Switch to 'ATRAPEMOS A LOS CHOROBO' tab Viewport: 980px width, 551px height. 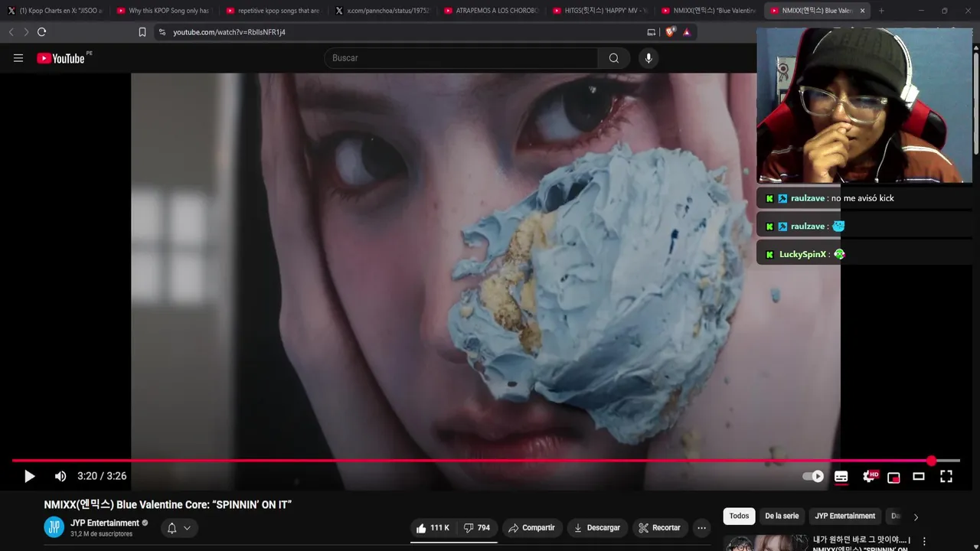point(492,11)
